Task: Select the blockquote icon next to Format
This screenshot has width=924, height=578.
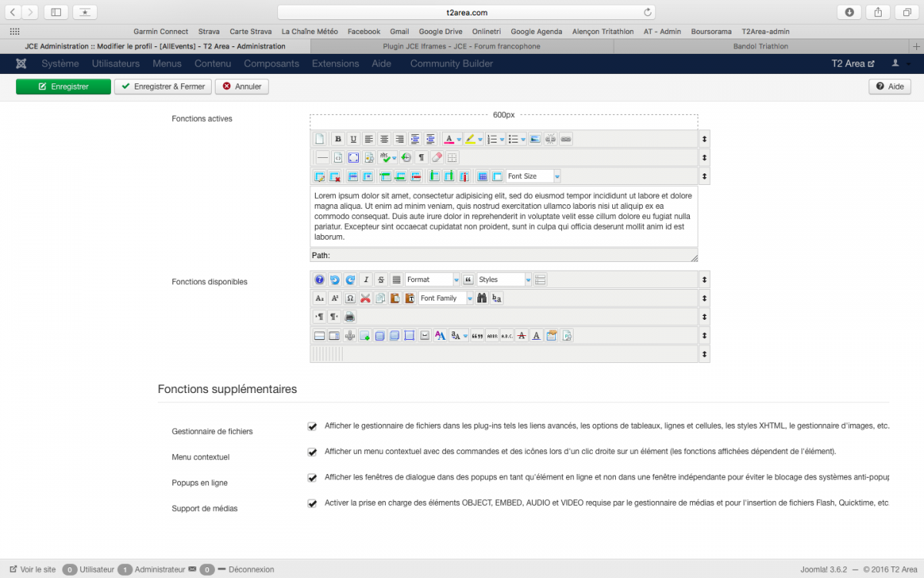Action: 468,280
